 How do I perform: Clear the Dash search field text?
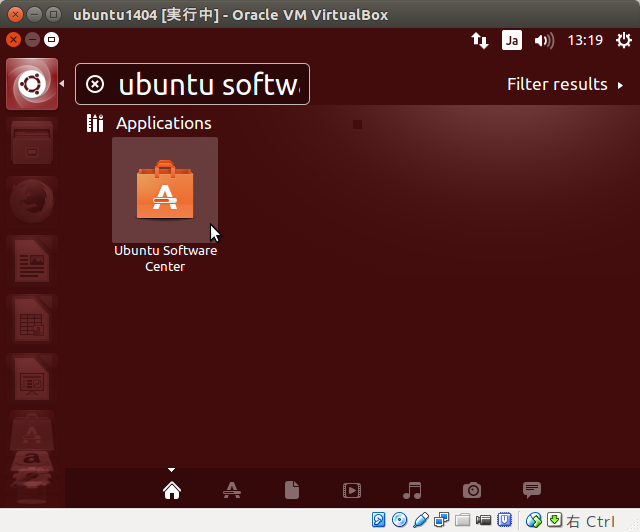[95, 85]
